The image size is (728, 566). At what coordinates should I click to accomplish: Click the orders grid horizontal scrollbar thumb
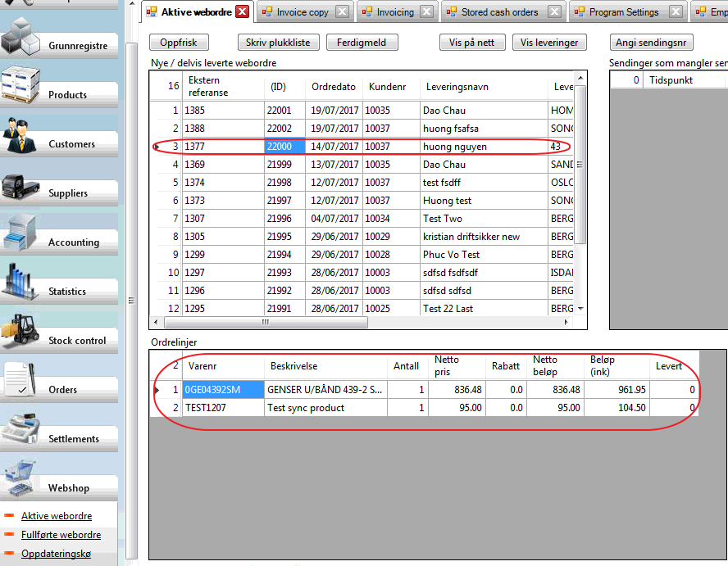pyautogui.click(x=266, y=322)
